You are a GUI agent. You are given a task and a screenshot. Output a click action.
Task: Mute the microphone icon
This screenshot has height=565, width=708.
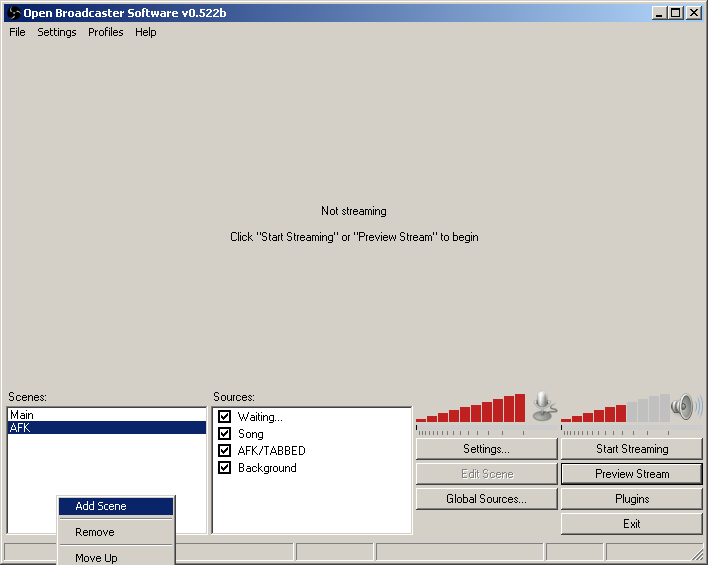[544, 406]
